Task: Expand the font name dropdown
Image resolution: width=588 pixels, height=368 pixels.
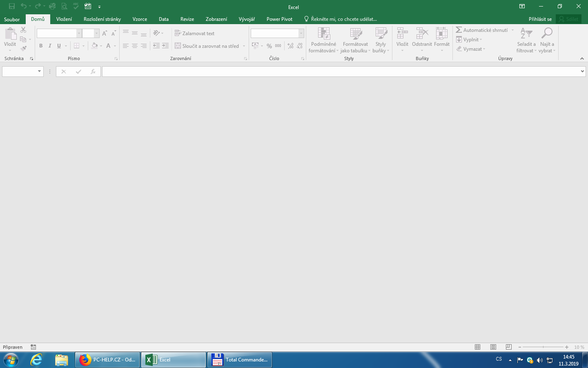Action: point(79,34)
